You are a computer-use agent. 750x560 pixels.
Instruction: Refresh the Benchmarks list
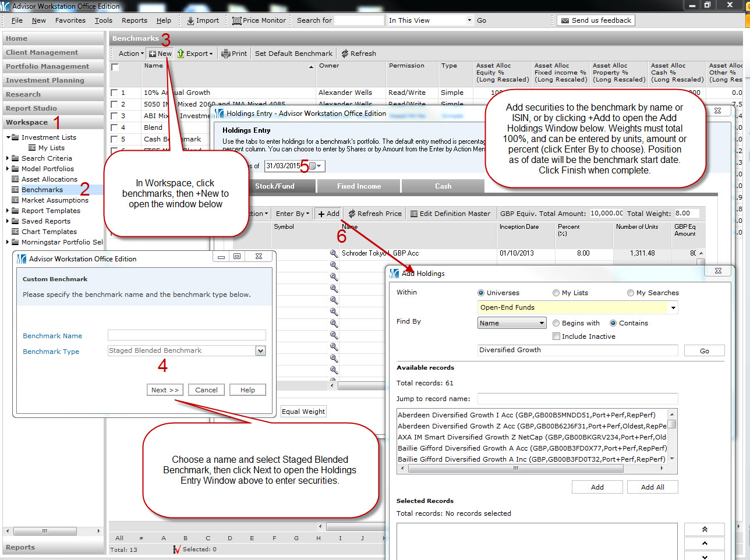345,54
